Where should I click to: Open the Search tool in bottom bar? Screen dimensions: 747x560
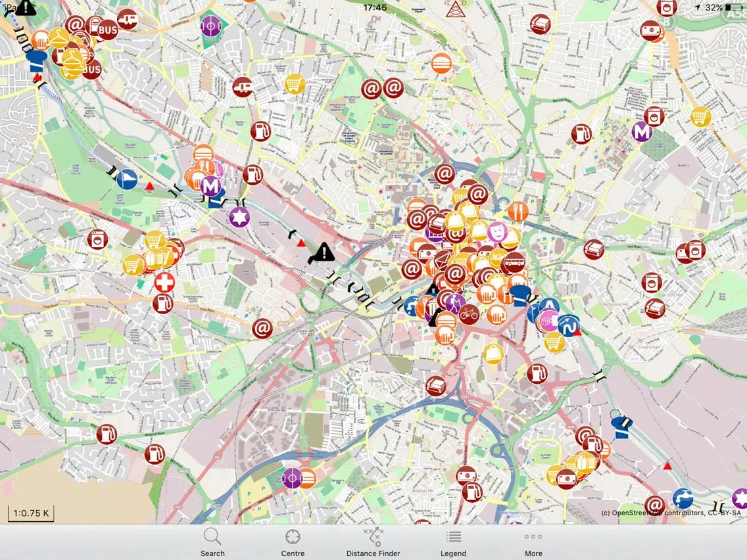point(212,543)
